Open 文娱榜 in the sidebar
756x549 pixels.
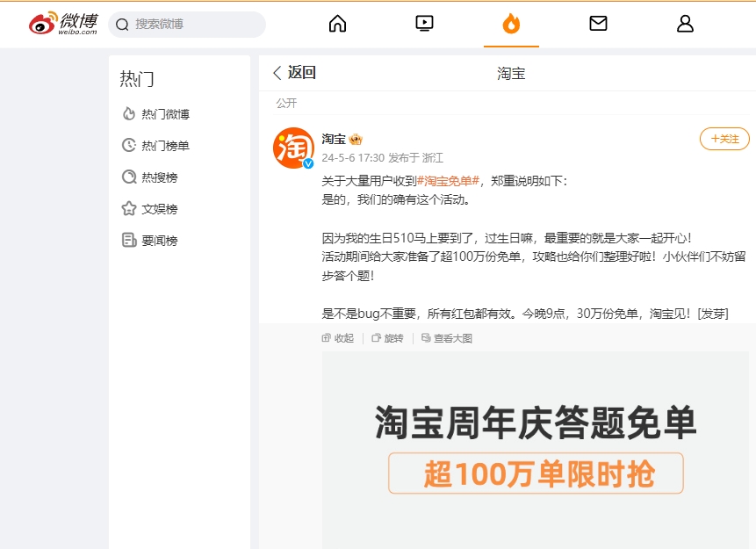tap(150, 208)
